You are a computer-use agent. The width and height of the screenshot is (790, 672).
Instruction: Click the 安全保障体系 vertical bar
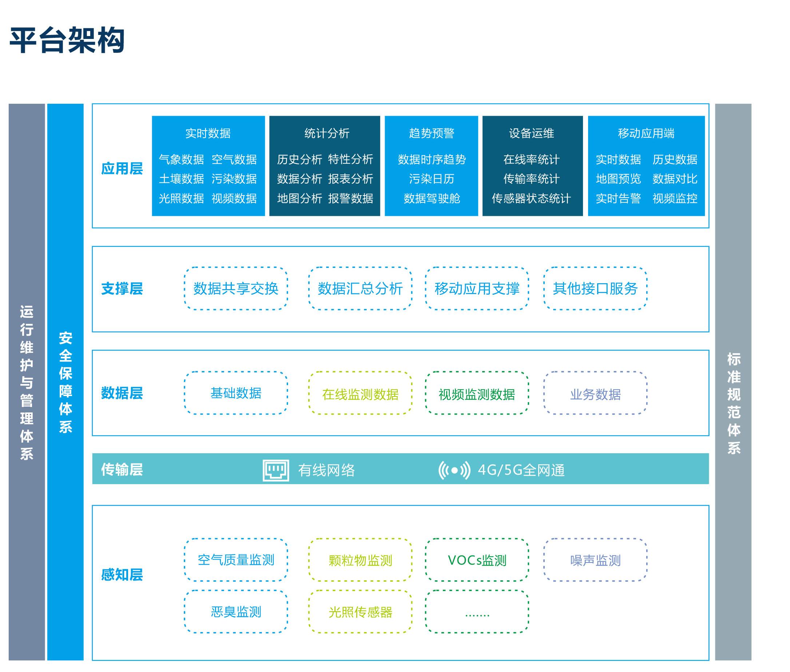[65, 382]
